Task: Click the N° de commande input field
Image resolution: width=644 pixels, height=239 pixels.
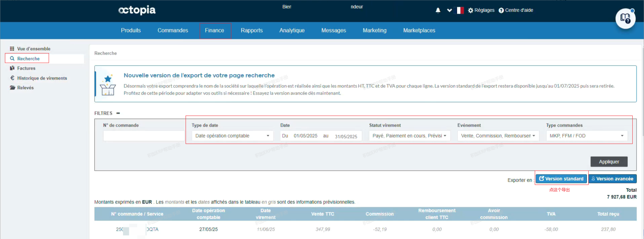Action: 144,136
